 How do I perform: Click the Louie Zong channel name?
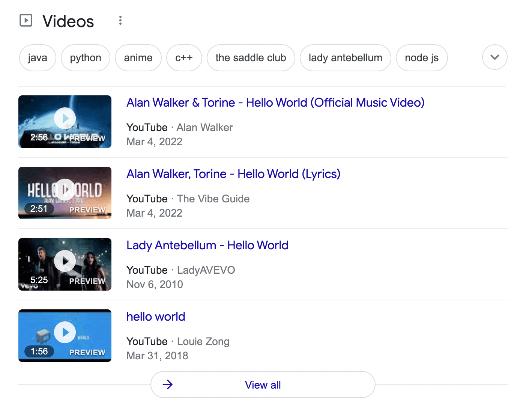tap(203, 341)
